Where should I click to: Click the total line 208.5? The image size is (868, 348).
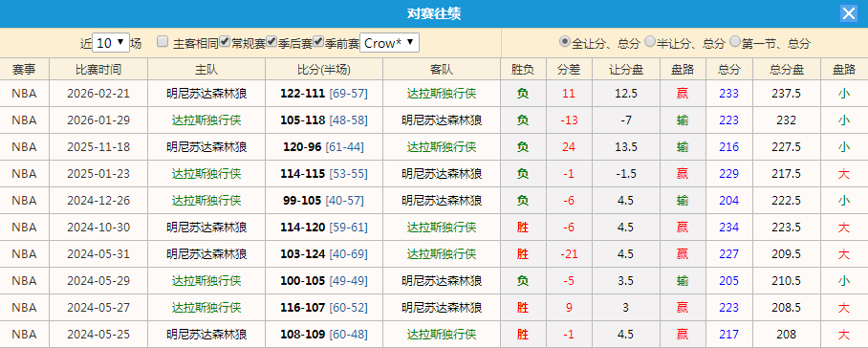click(787, 308)
